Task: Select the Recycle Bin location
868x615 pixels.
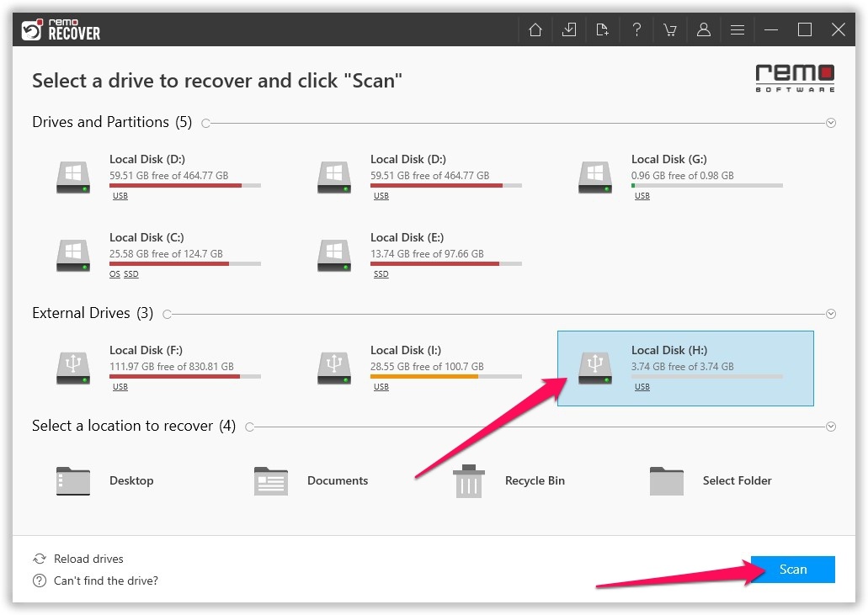Action: click(x=509, y=480)
